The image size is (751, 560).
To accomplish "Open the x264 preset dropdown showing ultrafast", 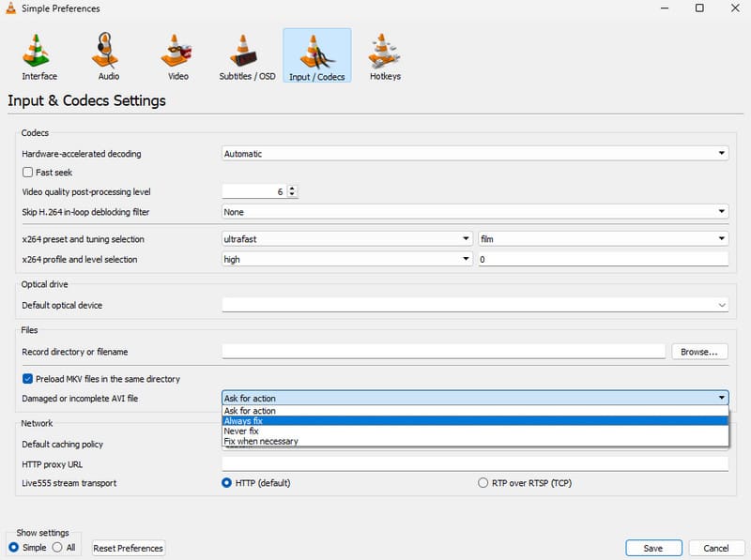I will pyautogui.click(x=465, y=238).
